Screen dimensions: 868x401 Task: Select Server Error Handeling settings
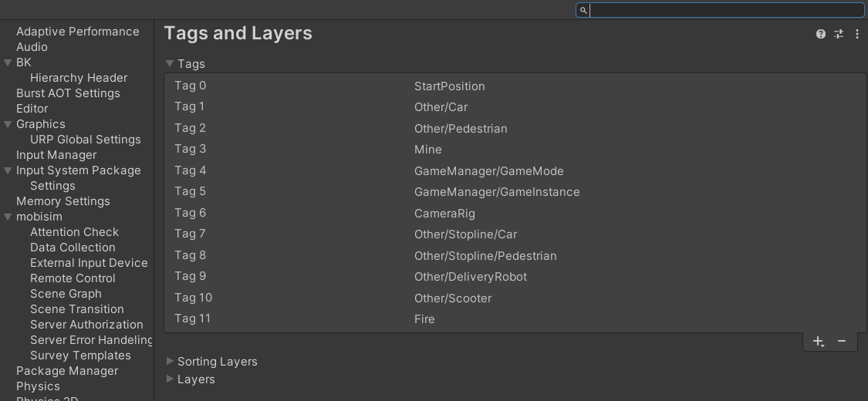[x=91, y=340]
